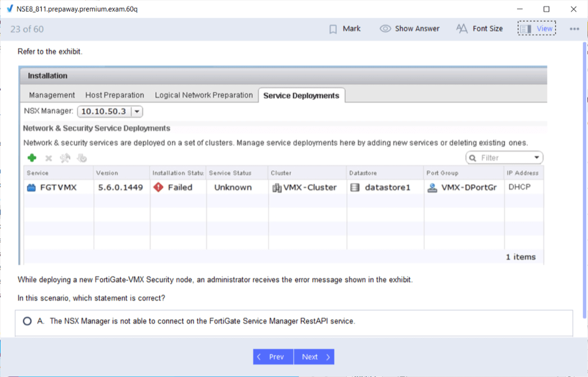Image resolution: width=588 pixels, height=377 pixels.
Task: Go to previous question with Prev
Action: click(x=273, y=357)
